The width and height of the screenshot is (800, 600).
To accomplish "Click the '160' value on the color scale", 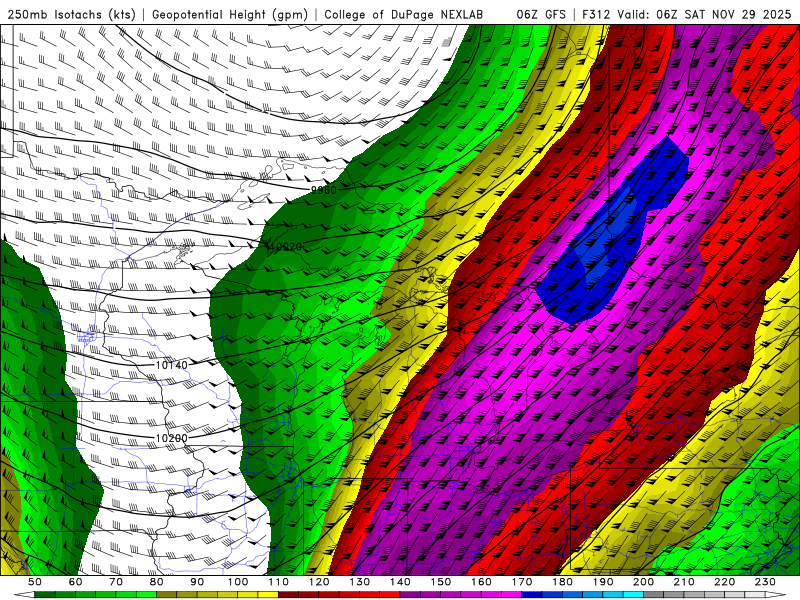I will (481, 582).
